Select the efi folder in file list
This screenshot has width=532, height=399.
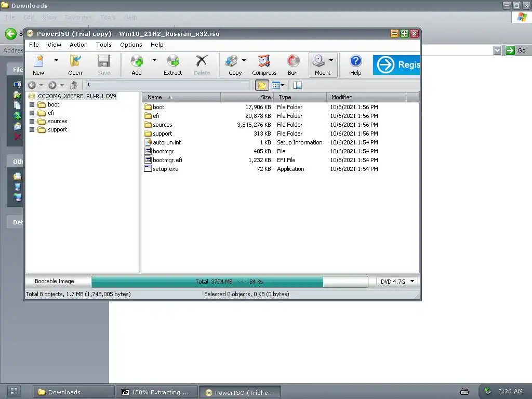(156, 116)
